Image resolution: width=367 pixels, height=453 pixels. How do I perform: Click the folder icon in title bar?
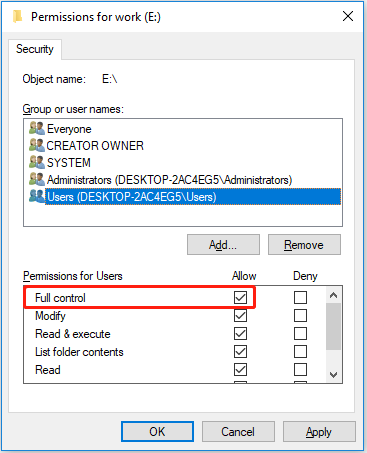pos(18,16)
